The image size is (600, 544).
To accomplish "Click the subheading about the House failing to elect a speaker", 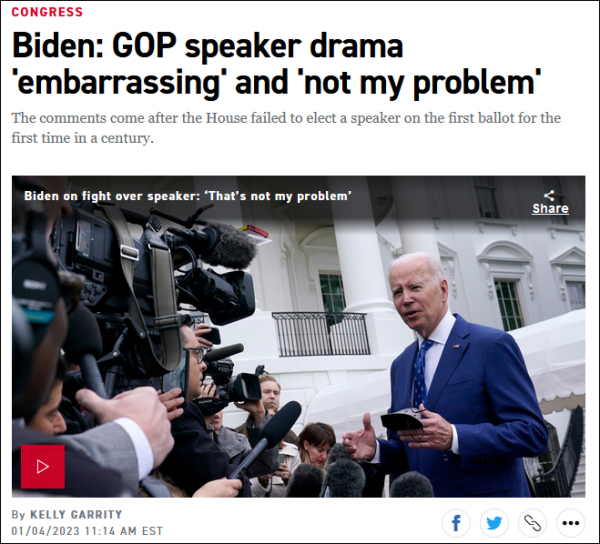I will click(286, 128).
